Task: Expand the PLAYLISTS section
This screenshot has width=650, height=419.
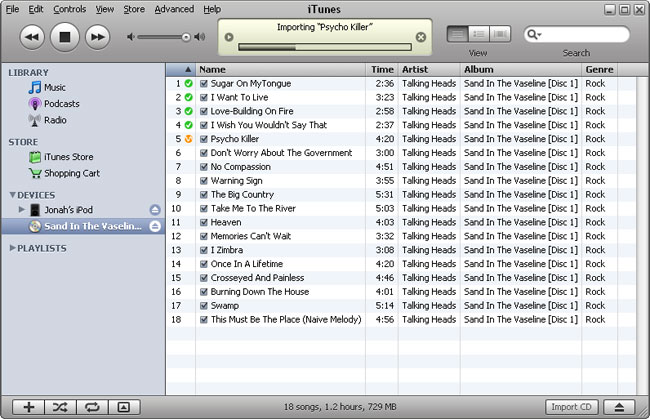Action: [12, 248]
